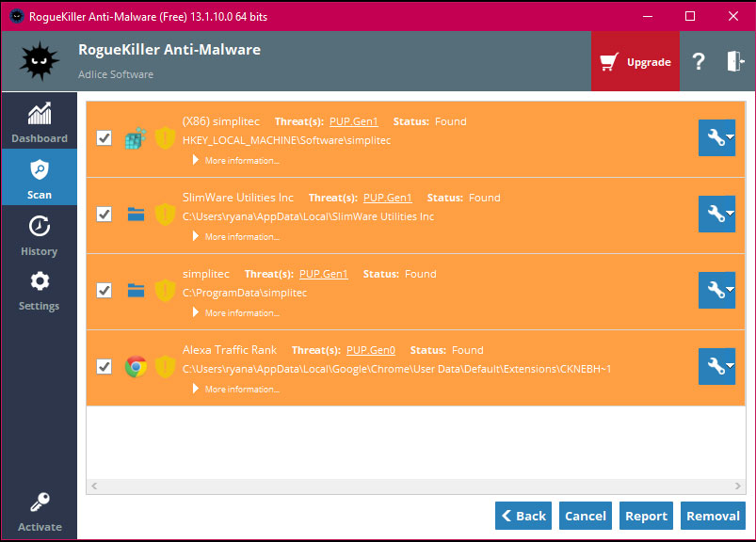This screenshot has width=756, height=542.
Task: Click the Cancel button
Action: 586,516
